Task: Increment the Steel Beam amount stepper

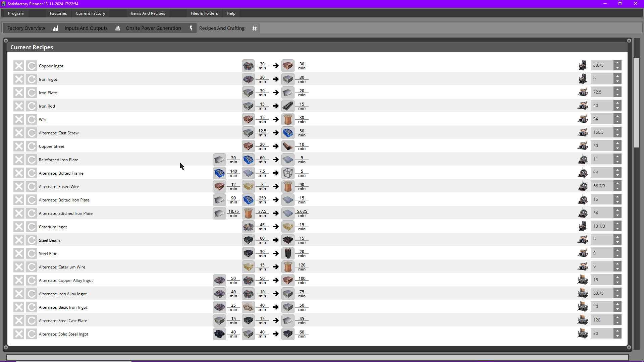Action: [618, 237]
